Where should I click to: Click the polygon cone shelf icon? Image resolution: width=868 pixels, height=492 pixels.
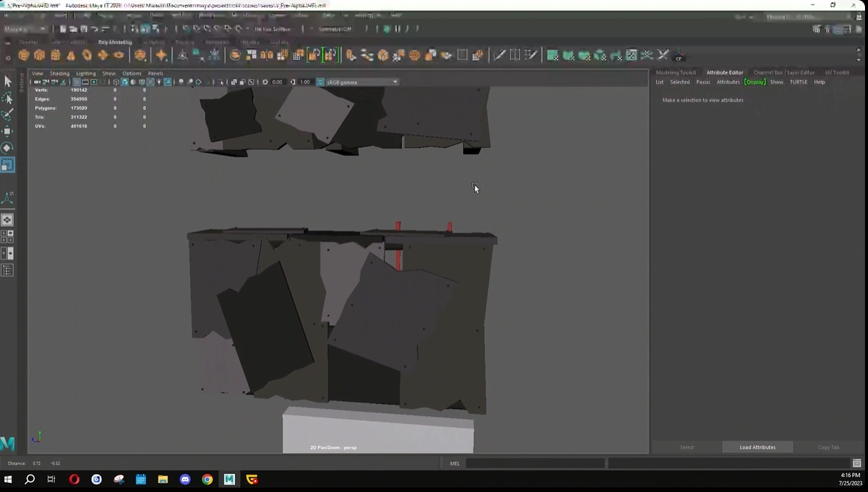tap(71, 55)
